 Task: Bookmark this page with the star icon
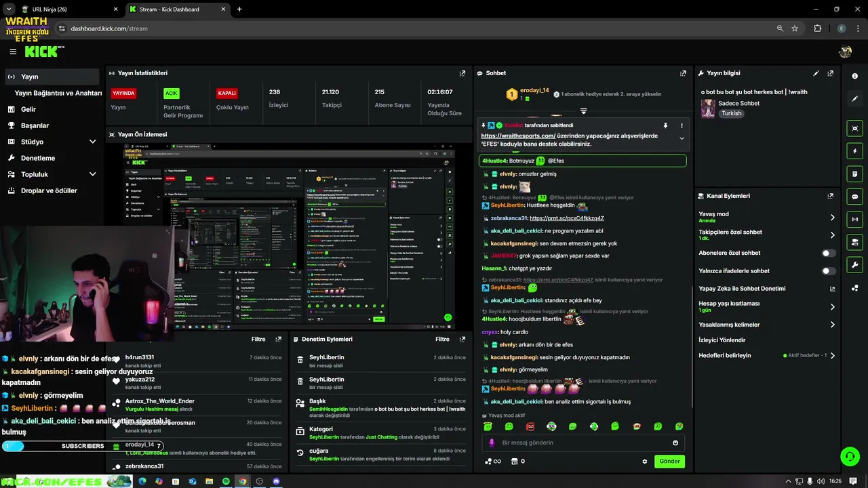tap(795, 28)
